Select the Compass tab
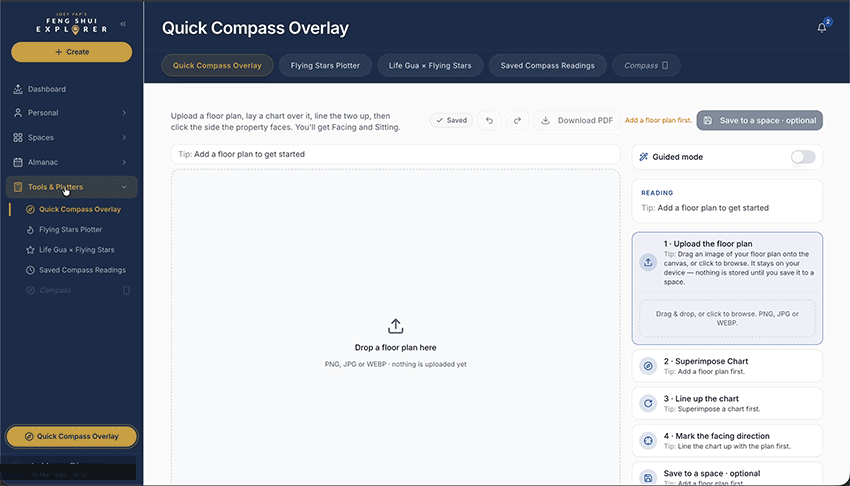The height and width of the screenshot is (486, 850). click(x=646, y=66)
